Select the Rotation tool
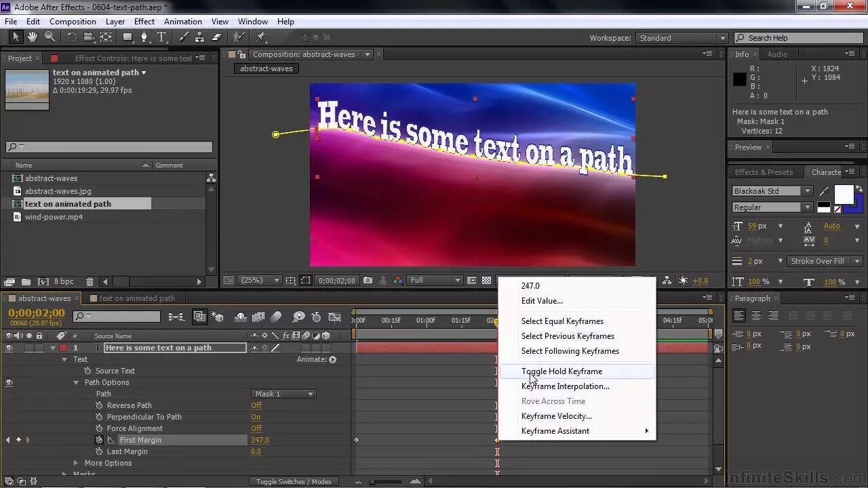The image size is (868, 488). coord(72,37)
